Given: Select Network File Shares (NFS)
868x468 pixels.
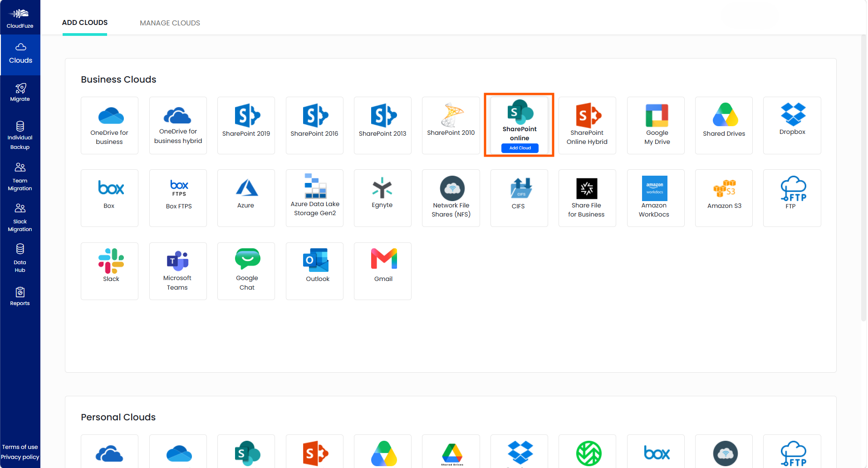Looking at the screenshot, I should 451,198.
